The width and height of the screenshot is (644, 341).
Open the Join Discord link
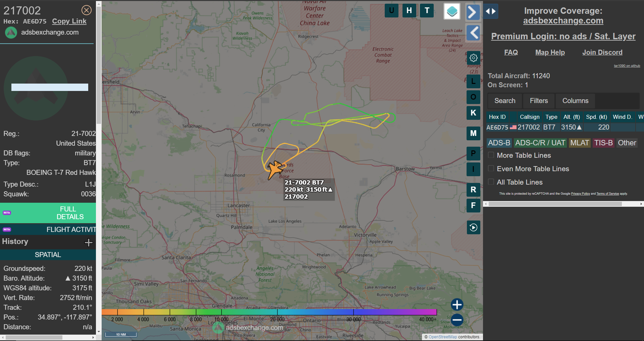pyautogui.click(x=602, y=52)
